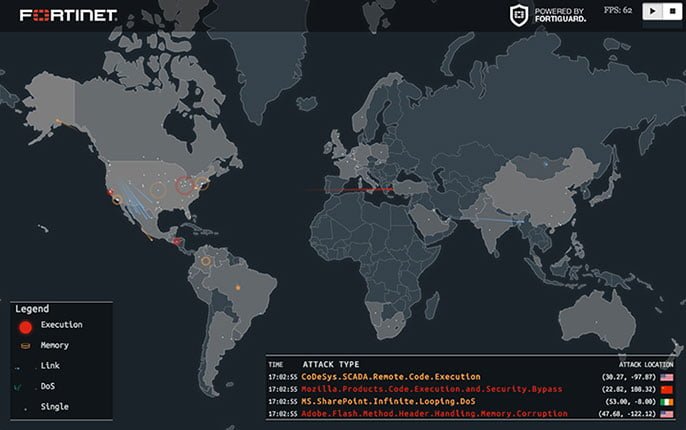Click the FortiGuard shield icon
Viewport: 686px width, 430px height.
(518, 13)
